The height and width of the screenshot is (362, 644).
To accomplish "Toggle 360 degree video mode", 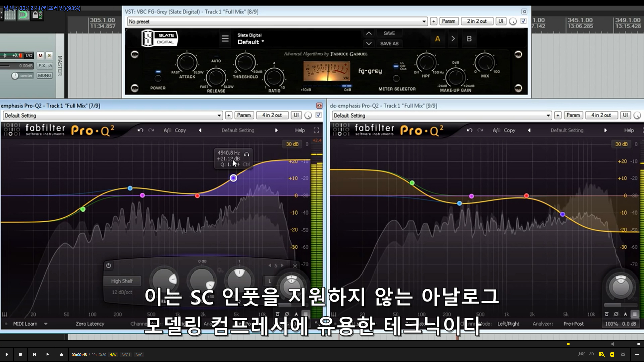I will click(581, 354).
